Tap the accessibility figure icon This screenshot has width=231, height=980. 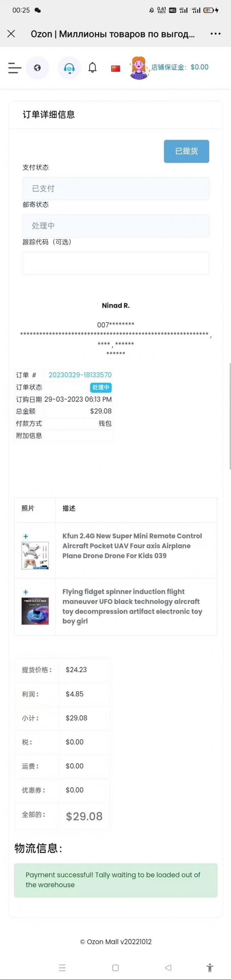210,967
